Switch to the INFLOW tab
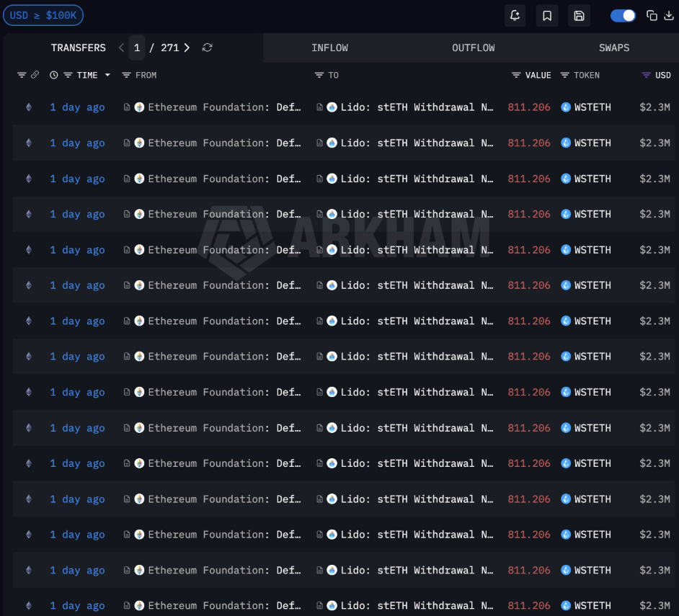The width and height of the screenshot is (679, 616). tap(329, 48)
